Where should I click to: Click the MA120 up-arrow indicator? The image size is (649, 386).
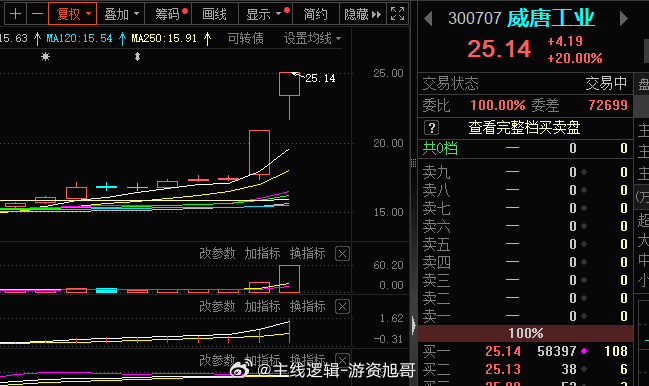(x=122, y=38)
